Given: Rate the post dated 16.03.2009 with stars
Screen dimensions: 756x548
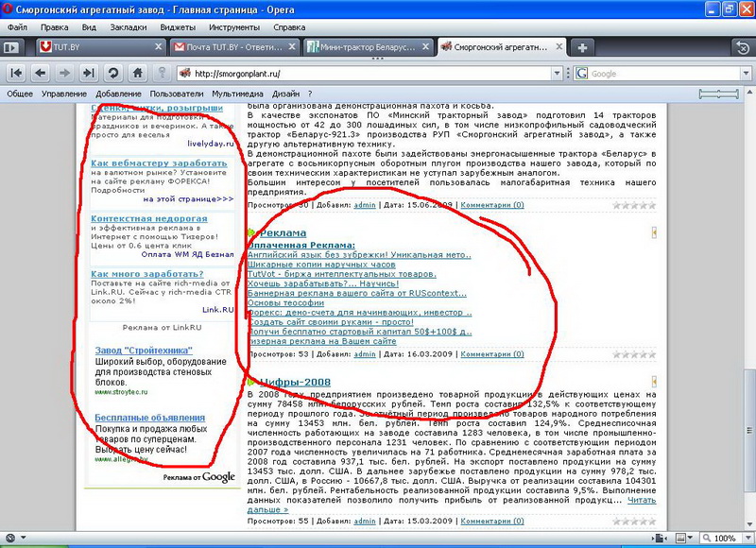Looking at the screenshot, I should (634, 354).
